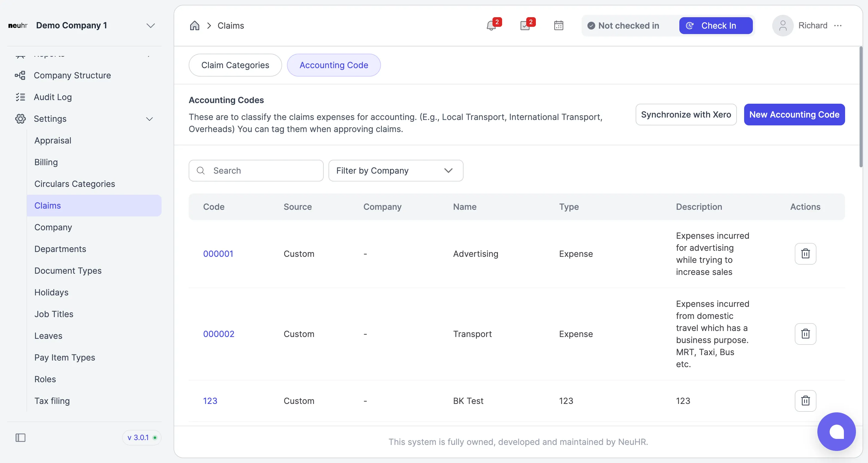This screenshot has height=463, width=868.
Task: Select the Accounting Code tab
Action: (333, 65)
